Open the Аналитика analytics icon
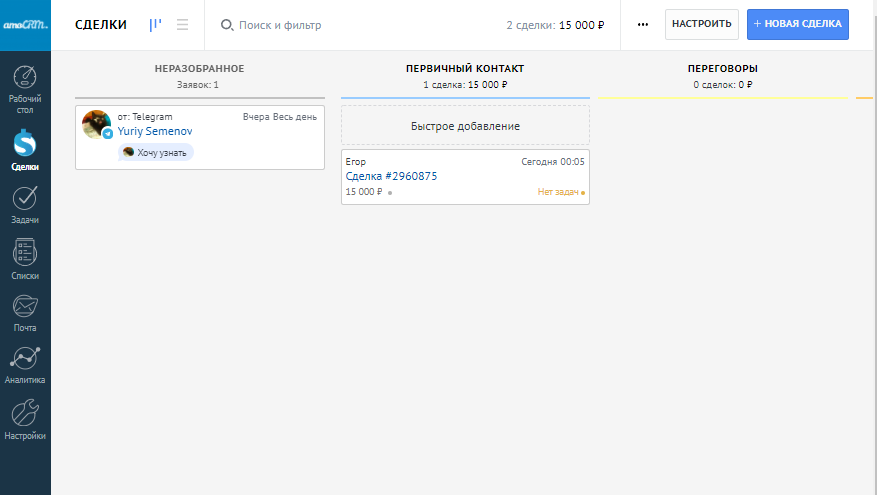 (x=25, y=364)
